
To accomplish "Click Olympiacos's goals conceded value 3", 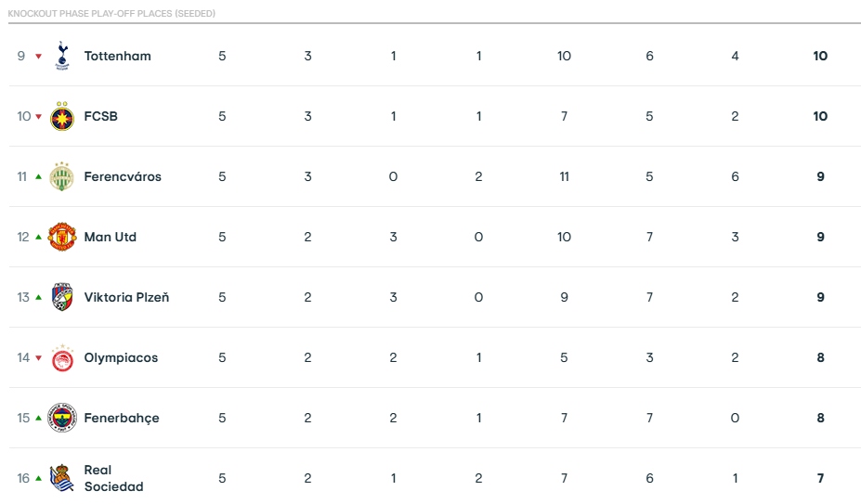I will (649, 358).
